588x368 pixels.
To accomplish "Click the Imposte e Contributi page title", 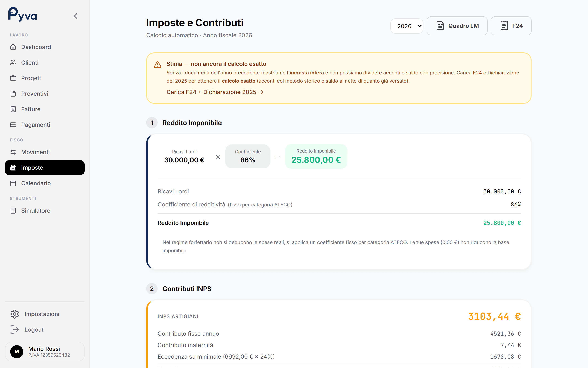I will tap(195, 23).
